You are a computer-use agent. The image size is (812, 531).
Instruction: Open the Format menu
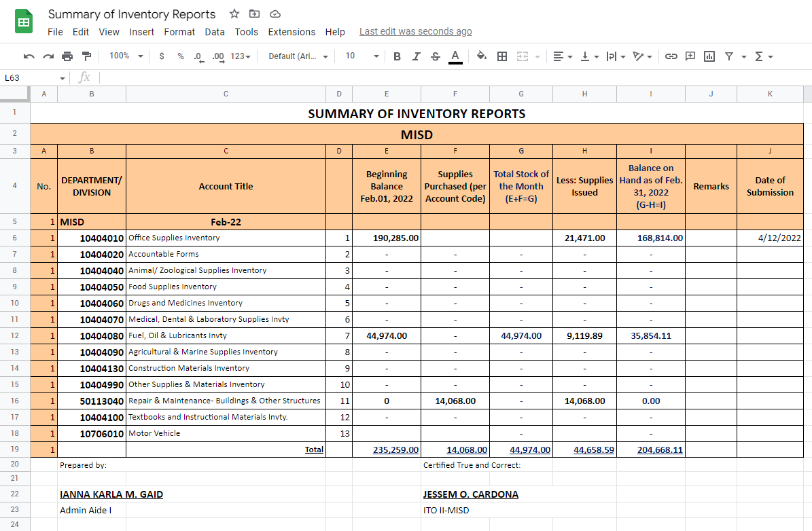[179, 32]
